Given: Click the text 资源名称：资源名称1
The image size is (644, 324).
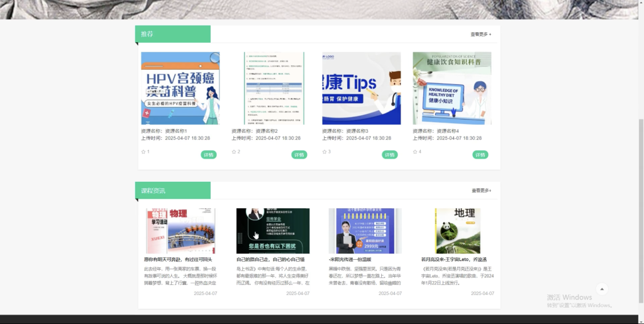Looking at the screenshot, I should click(x=164, y=131).
